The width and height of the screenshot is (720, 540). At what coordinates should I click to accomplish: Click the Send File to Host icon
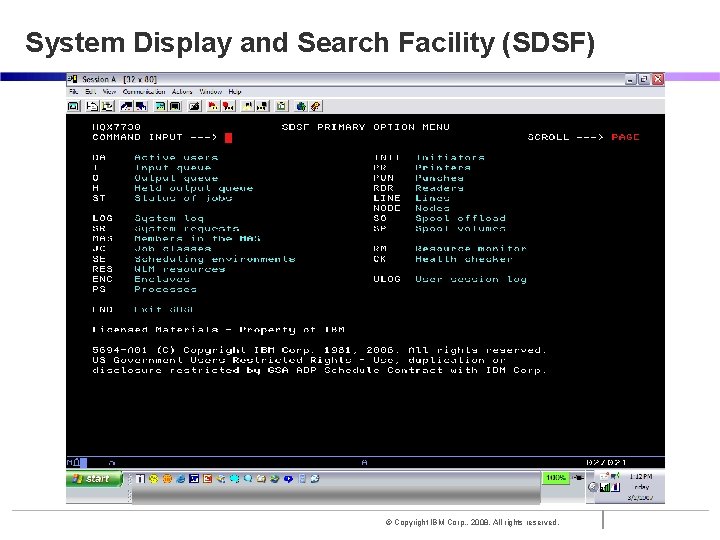(126, 106)
